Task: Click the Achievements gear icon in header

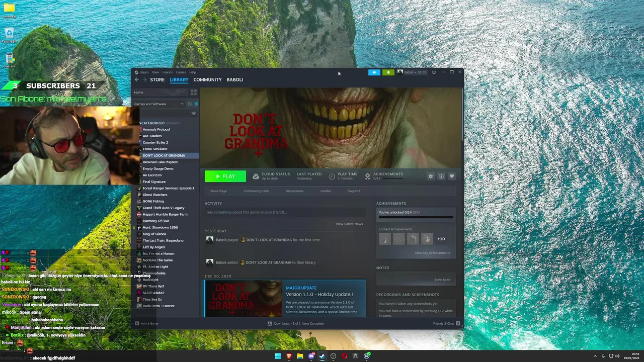Action: tap(367, 176)
